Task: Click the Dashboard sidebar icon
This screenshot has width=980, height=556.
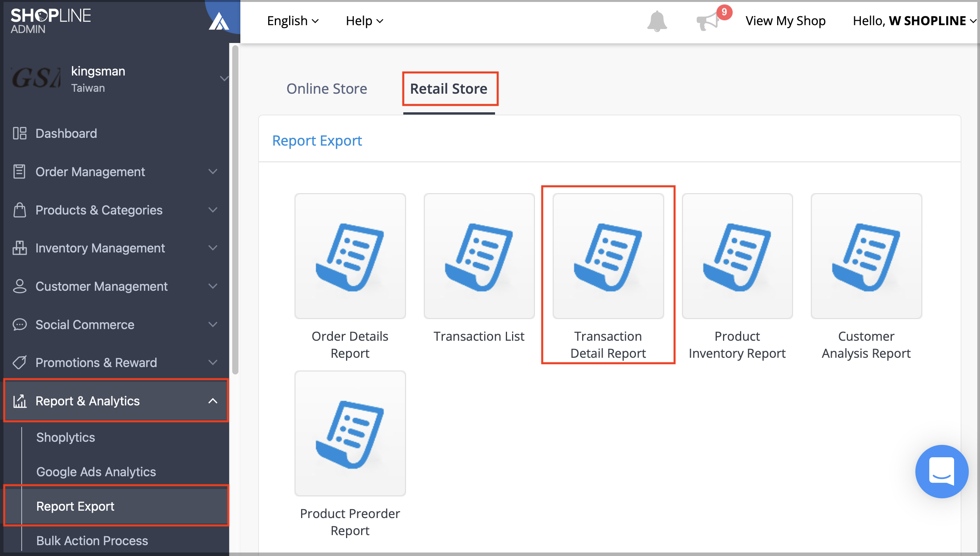Action: coord(20,133)
